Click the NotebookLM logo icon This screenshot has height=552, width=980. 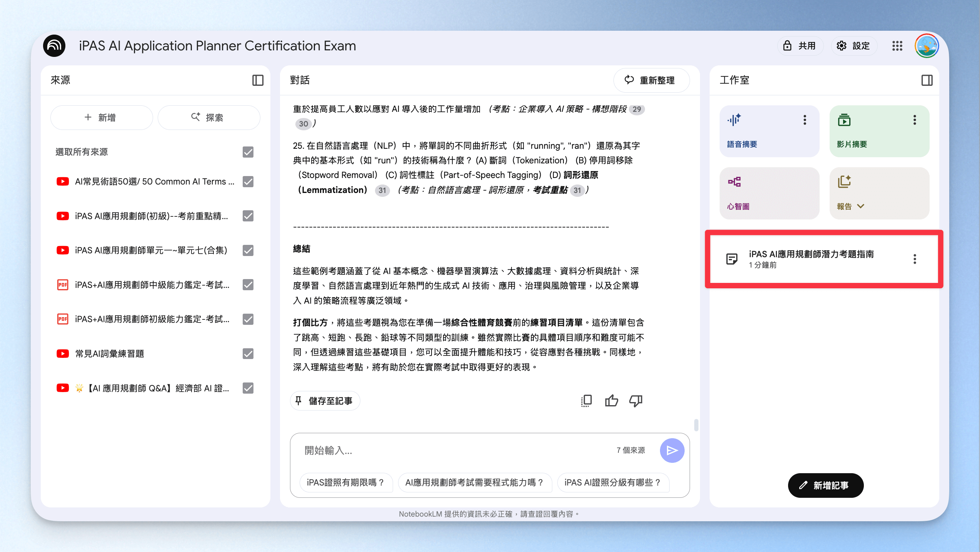pyautogui.click(x=54, y=46)
